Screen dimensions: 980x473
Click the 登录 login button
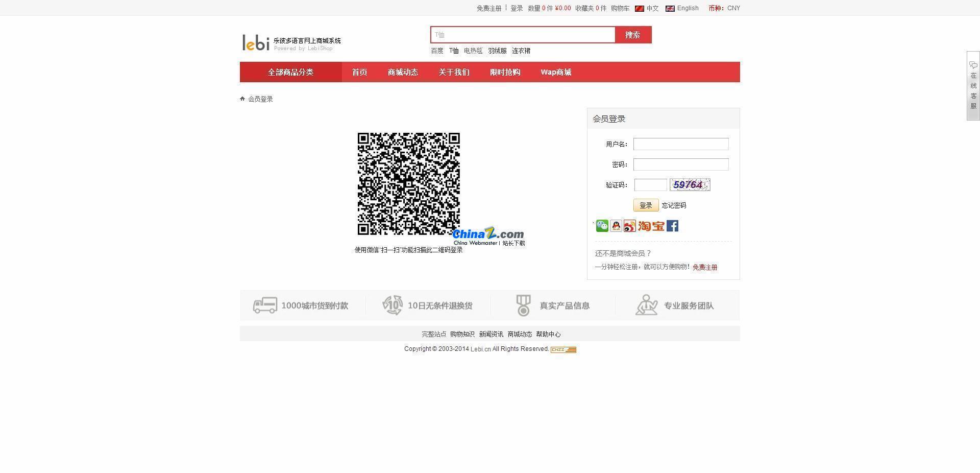coord(646,205)
